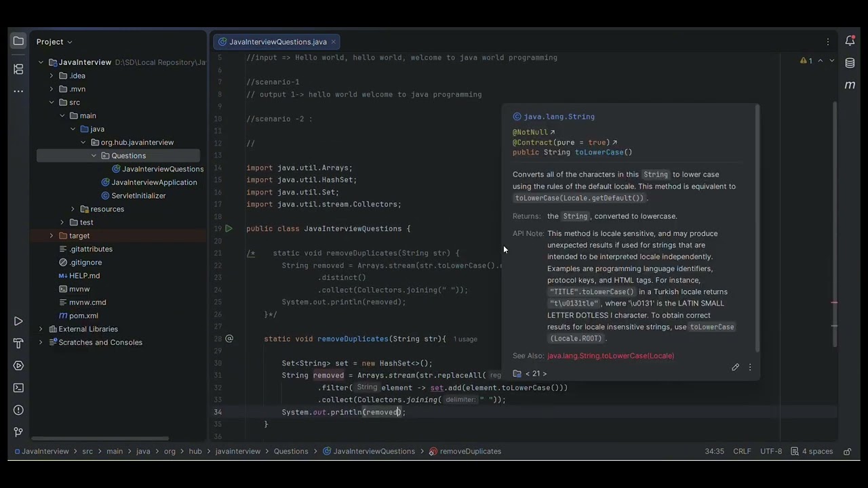
Task: Open pom.xml file
Action: pos(83,316)
